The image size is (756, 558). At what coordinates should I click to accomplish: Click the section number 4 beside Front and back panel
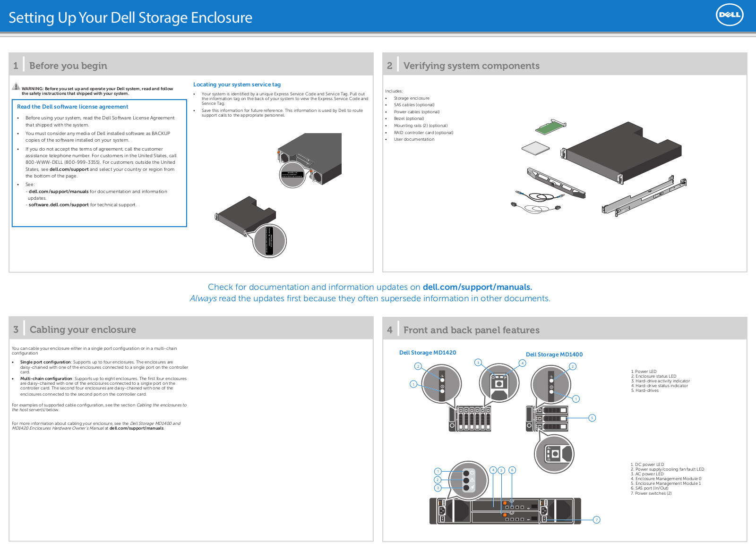pos(390,330)
